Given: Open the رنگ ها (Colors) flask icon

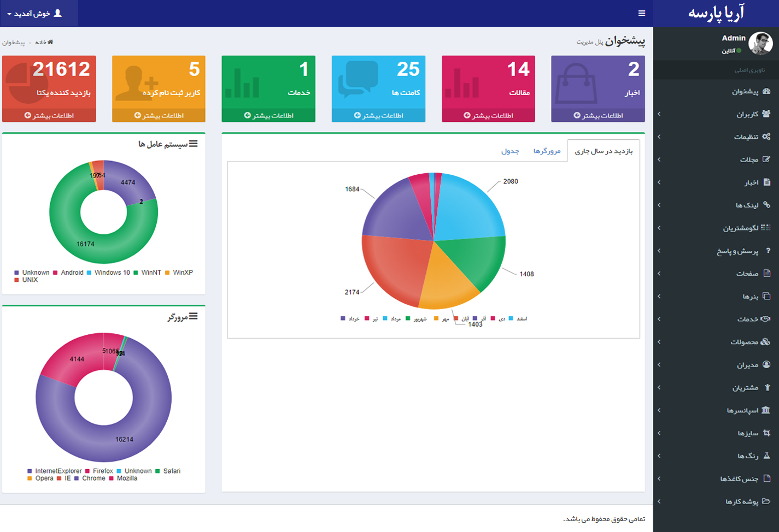Looking at the screenshot, I should coord(766,456).
